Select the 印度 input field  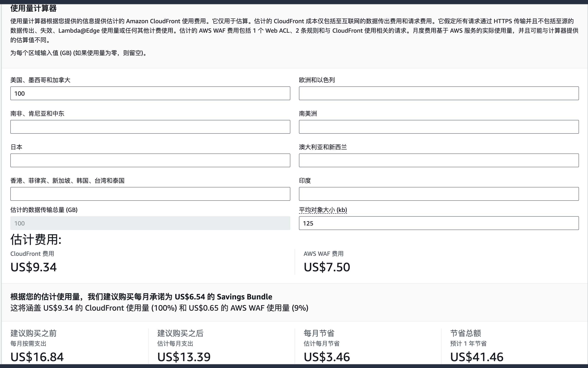[x=439, y=194]
